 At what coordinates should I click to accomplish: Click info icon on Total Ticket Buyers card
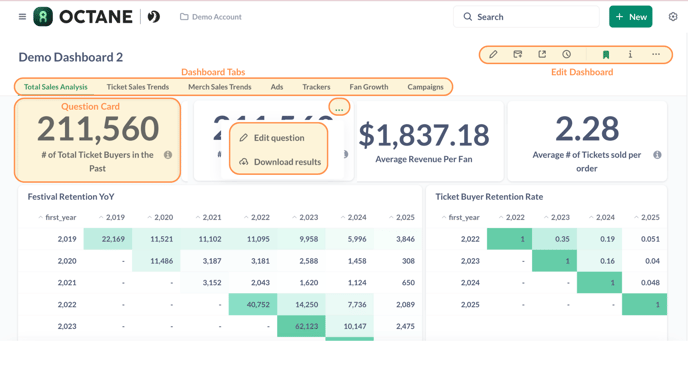click(168, 155)
